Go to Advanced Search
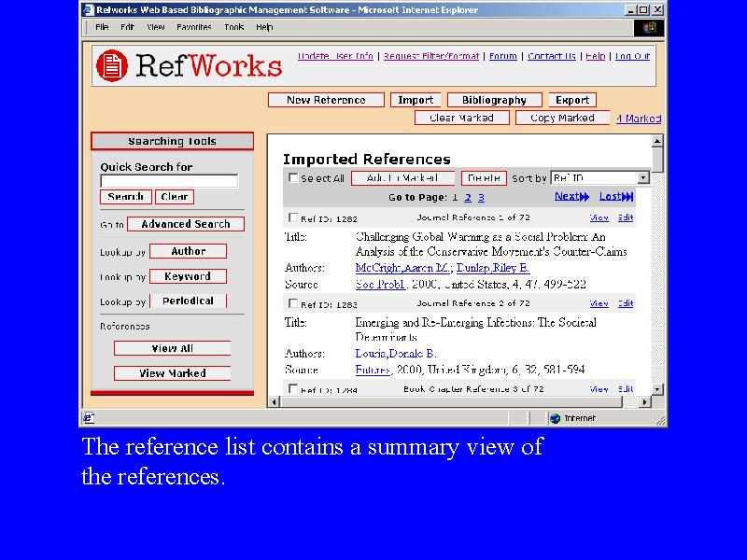 186,224
